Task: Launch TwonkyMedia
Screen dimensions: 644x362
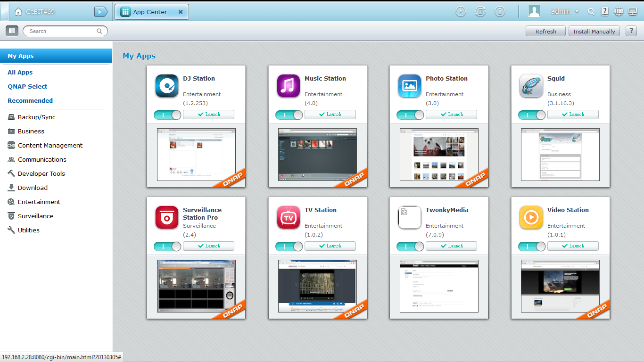Action: point(451,246)
